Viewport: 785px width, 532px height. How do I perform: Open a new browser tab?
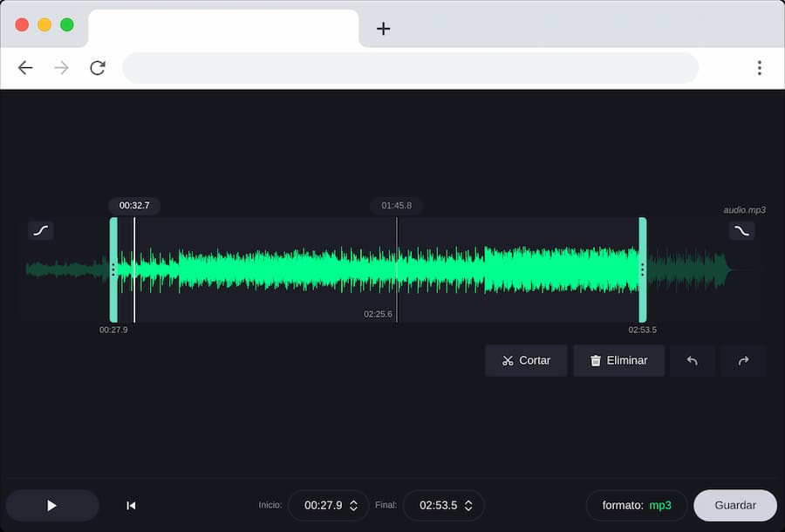pos(384,29)
